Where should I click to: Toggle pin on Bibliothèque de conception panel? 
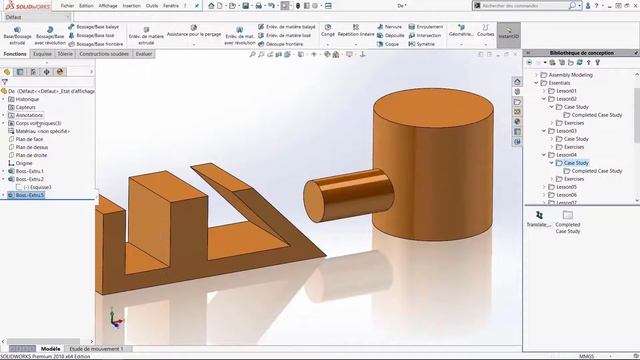(x=636, y=53)
